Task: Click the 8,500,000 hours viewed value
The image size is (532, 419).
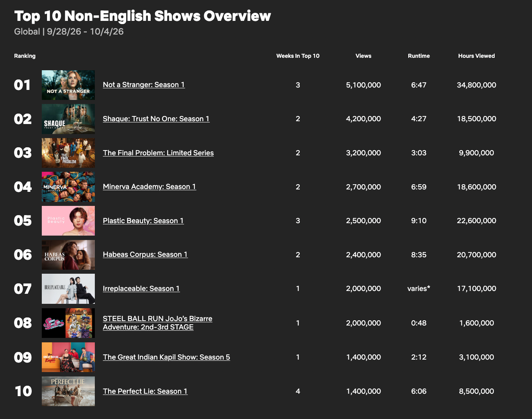Action: [477, 391]
